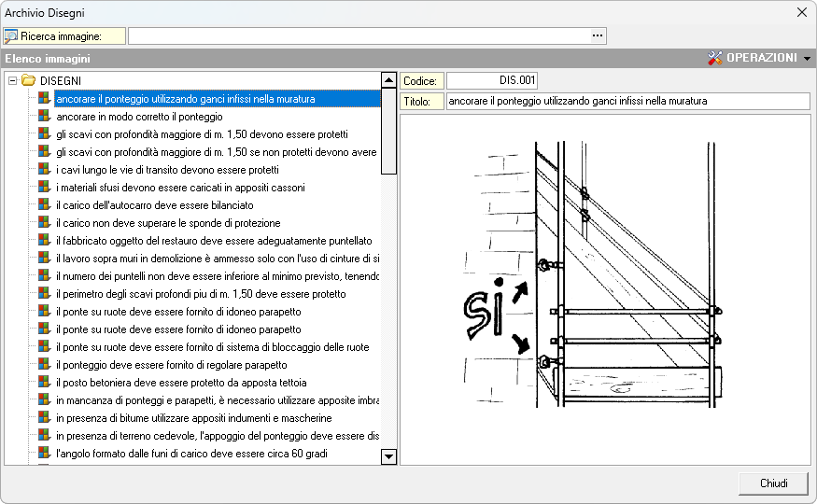
Task: Click the Codice field DIS.001
Action: click(492, 81)
